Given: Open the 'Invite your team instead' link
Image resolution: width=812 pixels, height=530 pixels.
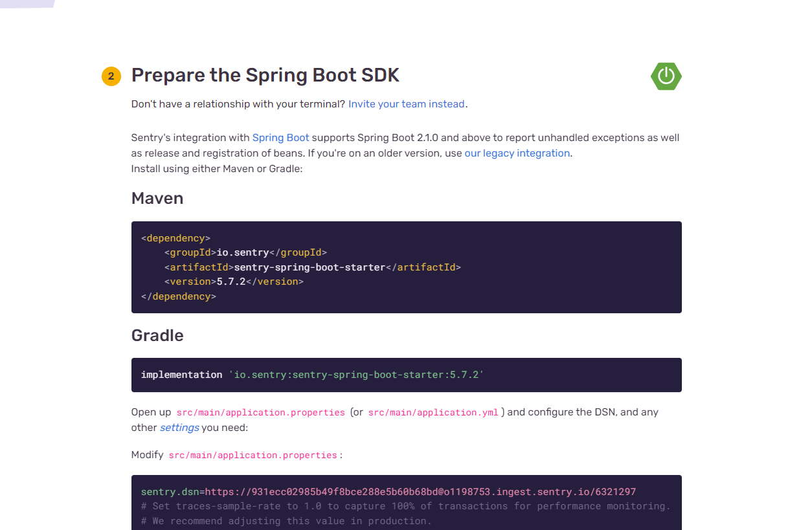Looking at the screenshot, I should click(x=406, y=104).
